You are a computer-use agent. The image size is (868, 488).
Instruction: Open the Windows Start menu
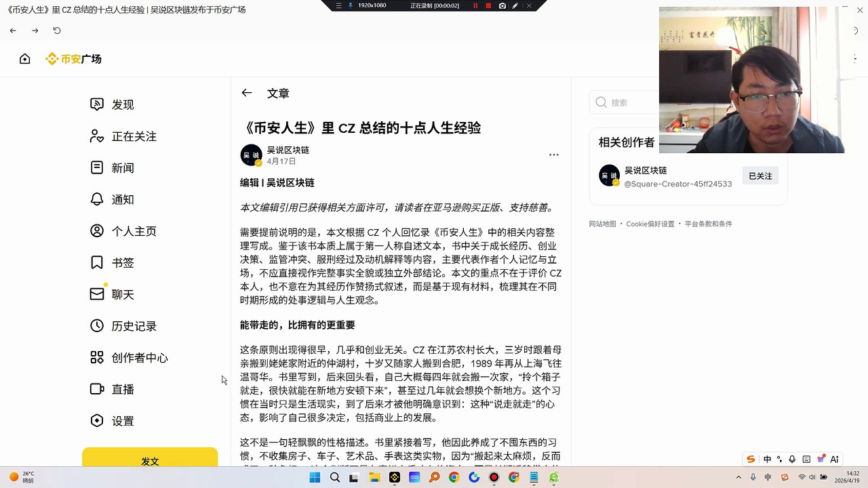[315, 477]
